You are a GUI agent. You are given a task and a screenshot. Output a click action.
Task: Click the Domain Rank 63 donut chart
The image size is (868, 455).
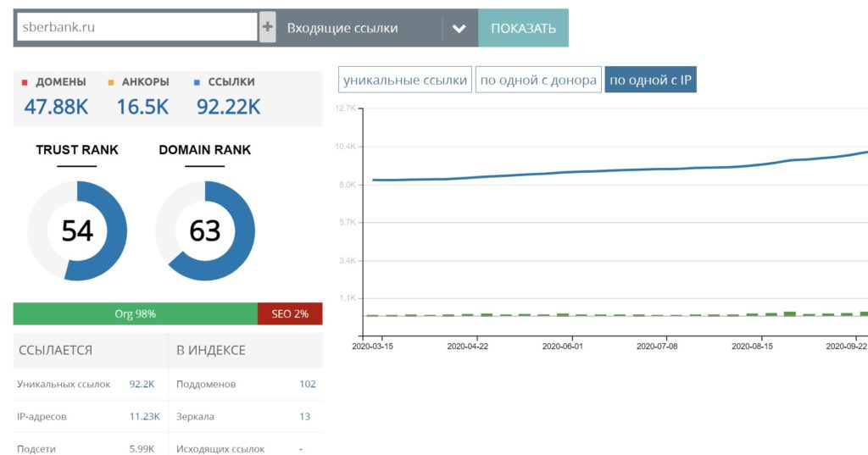[x=205, y=230]
